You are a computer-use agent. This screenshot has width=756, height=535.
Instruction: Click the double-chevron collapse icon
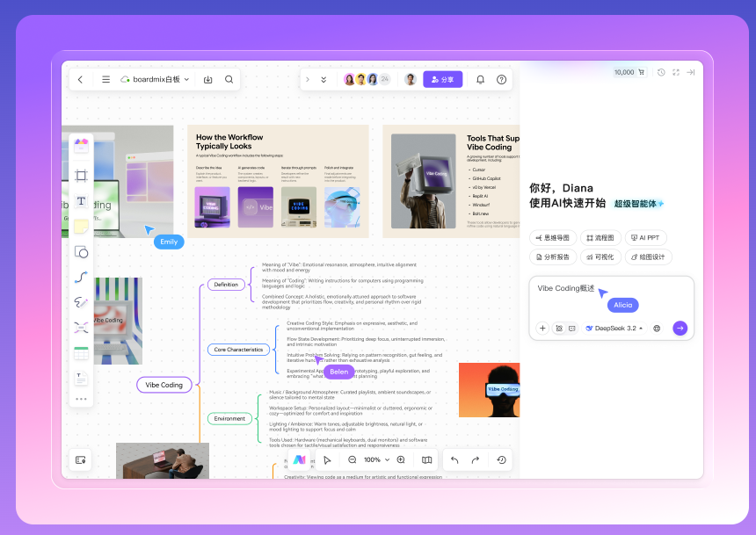tap(323, 80)
